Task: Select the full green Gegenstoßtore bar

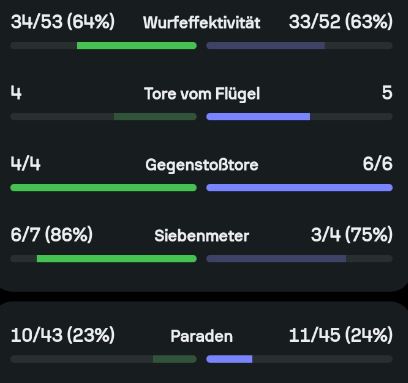Action: [104, 188]
